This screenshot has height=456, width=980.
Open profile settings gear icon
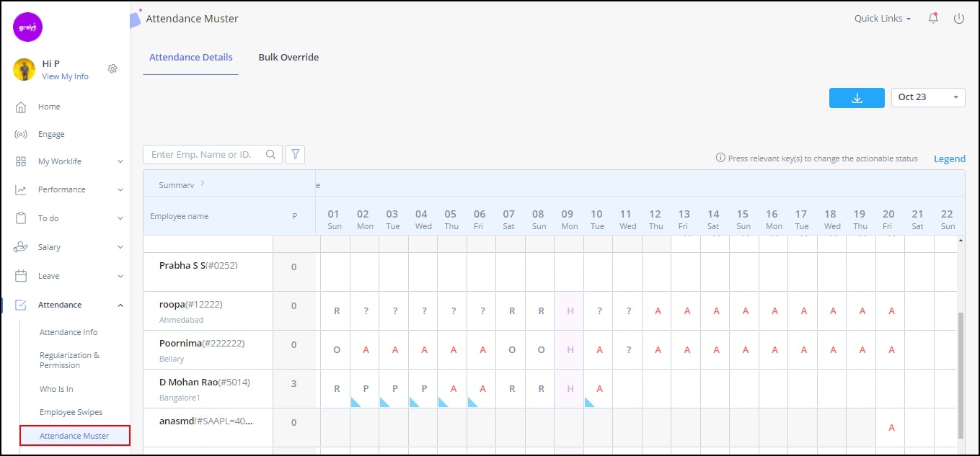point(112,69)
